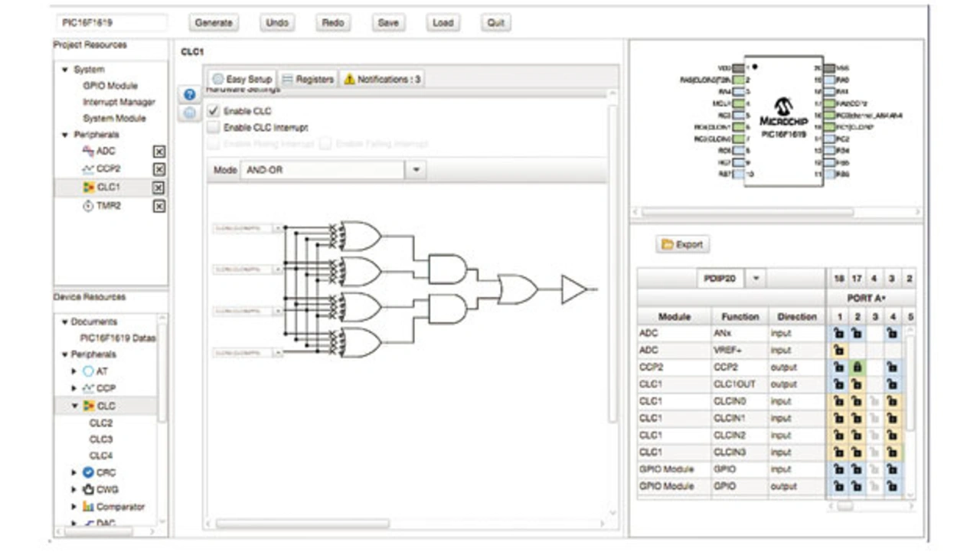Open the PDIP20 package dropdown
Viewport: 980px width, 552px height.
pos(756,278)
